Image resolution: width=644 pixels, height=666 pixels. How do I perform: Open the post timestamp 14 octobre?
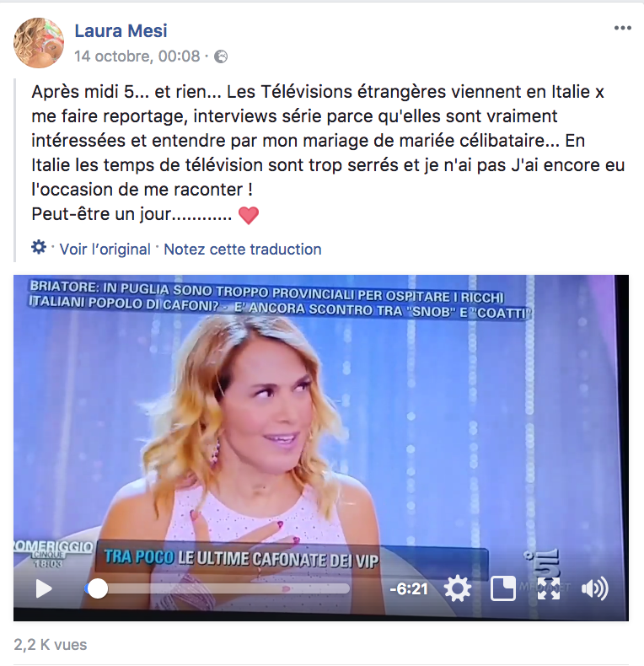point(137,56)
